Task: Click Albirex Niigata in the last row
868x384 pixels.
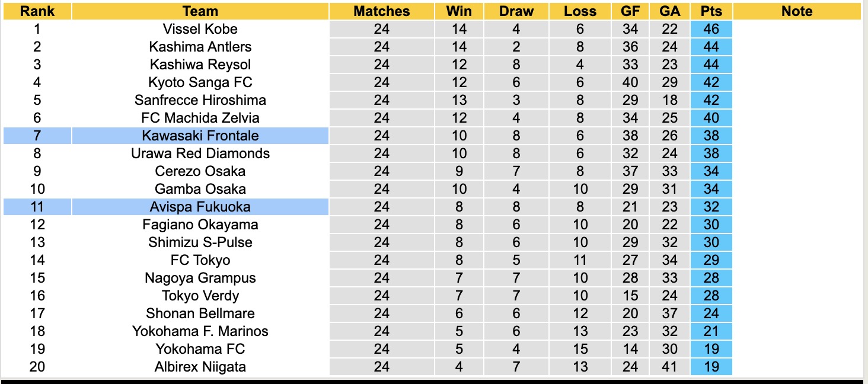Action: pos(200,367)
